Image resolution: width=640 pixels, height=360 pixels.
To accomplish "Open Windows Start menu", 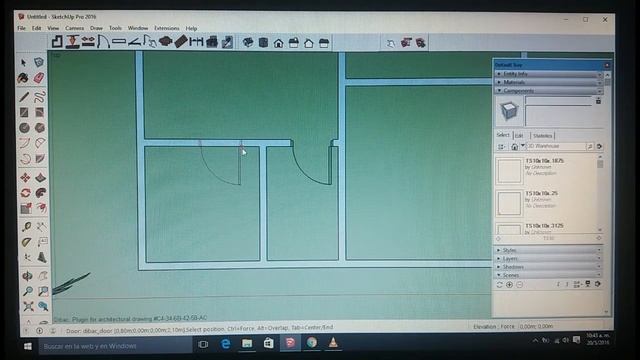I will point(28,346).
